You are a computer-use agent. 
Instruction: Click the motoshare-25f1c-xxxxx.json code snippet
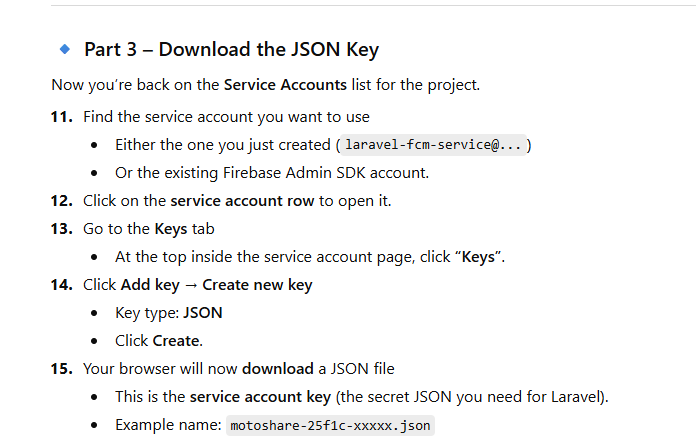point(330,425)
